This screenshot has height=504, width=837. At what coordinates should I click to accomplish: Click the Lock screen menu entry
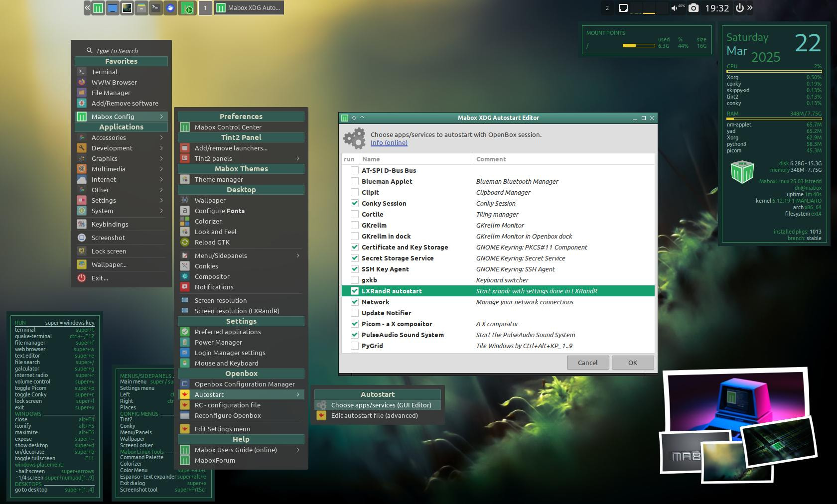coord(109,251)
